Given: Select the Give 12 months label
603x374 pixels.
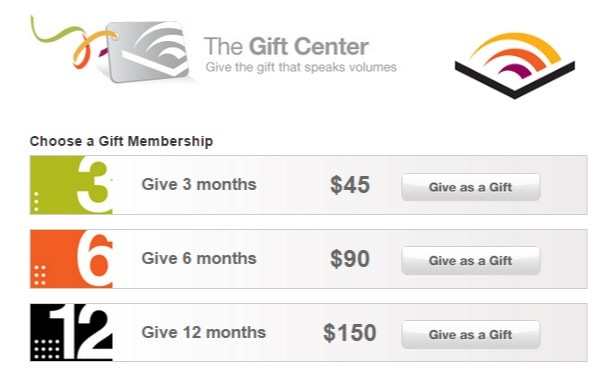Looking at the screenshot, I should pyautogui.click(x=203, y=332).
